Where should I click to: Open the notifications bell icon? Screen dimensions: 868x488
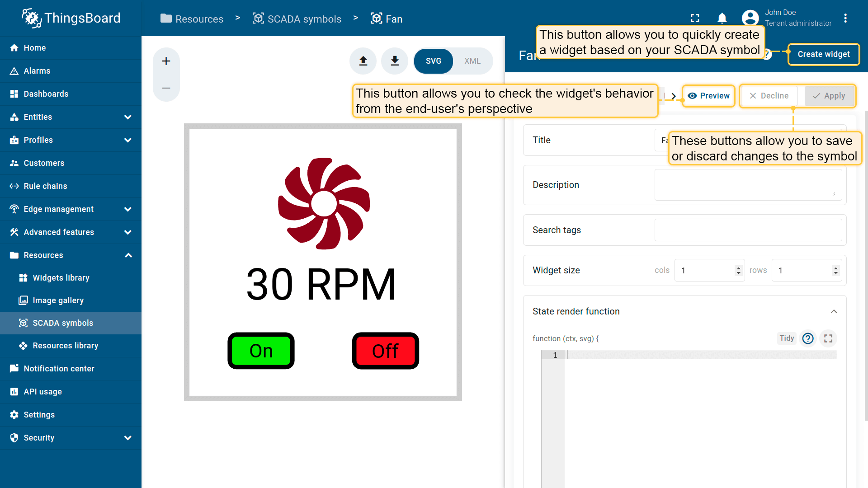(x=722, y=18)
